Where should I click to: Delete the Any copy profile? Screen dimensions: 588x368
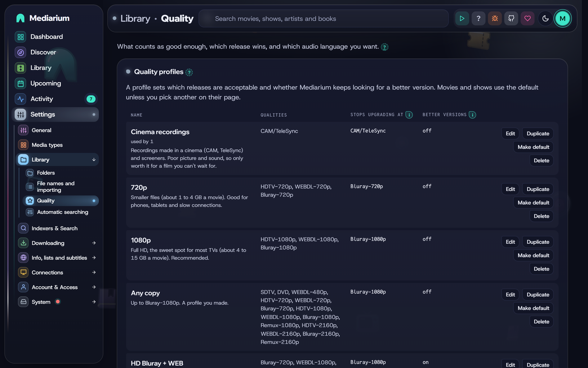(541, 322)
